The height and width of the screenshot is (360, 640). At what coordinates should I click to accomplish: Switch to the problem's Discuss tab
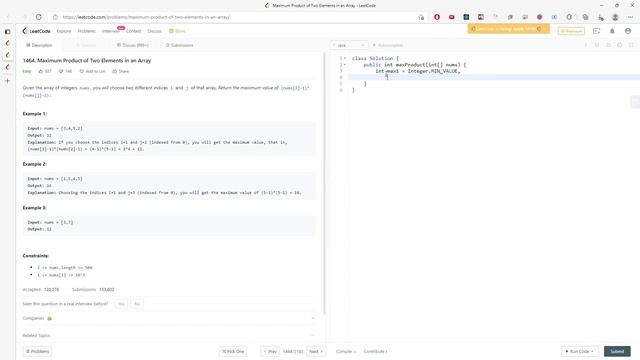[133, 45]
